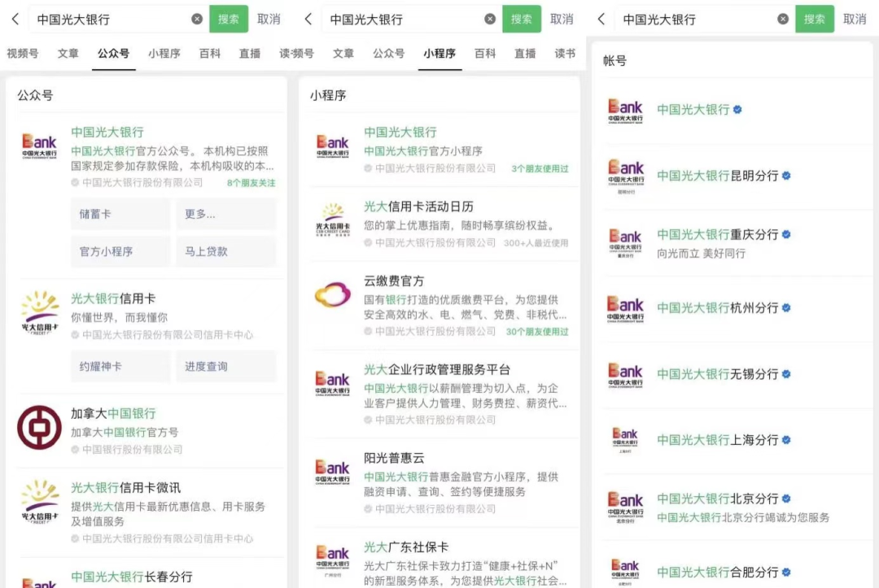Select the 小程序 tab in middle panel
Image resolution: width=879 pixels, height=588 pixels.
coord(439,53)
